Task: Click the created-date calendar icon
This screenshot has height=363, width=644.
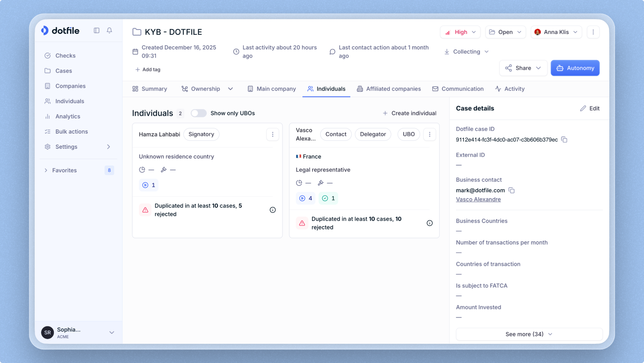Action: tap(135, 51)
